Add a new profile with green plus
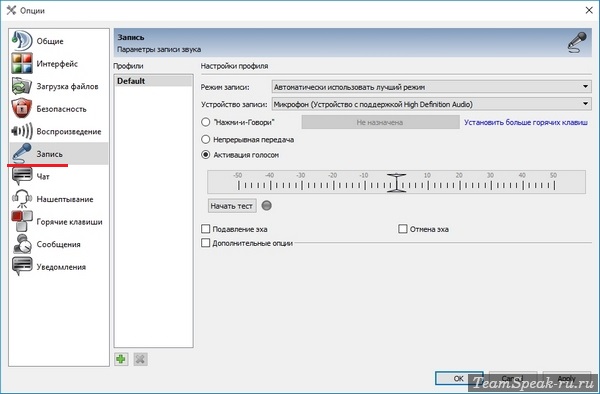 [121, 359]
